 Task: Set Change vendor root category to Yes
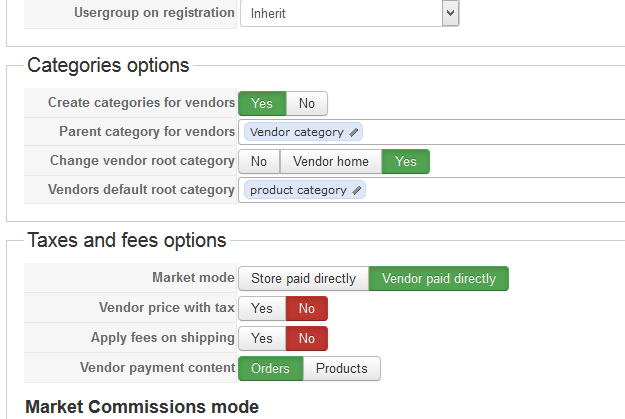tap(406, 161)
